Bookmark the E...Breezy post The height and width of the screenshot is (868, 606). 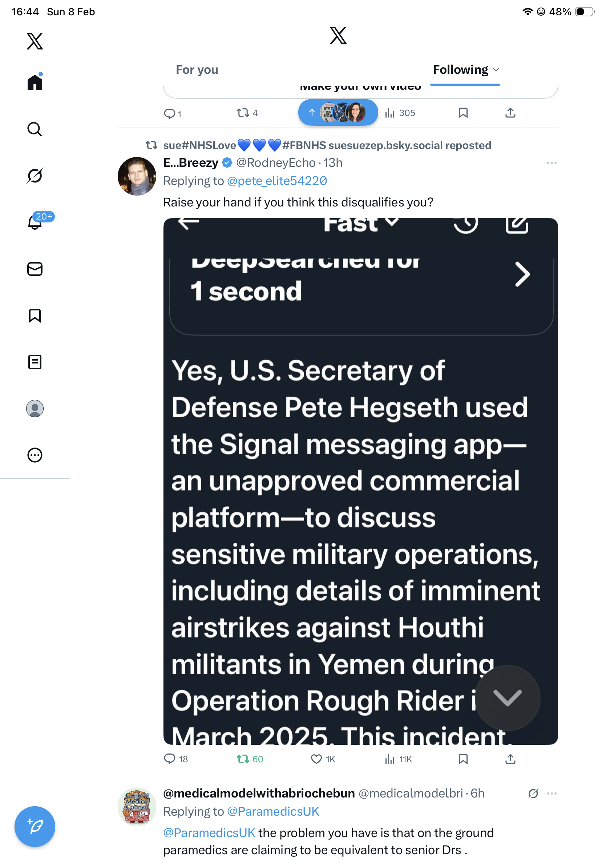click(463, 759)
